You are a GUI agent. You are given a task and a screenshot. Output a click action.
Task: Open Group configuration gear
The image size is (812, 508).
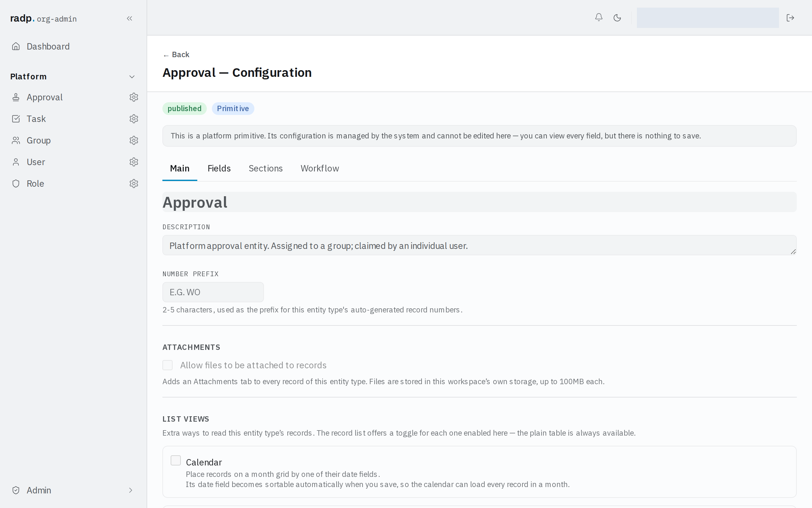tap(134, 140)
